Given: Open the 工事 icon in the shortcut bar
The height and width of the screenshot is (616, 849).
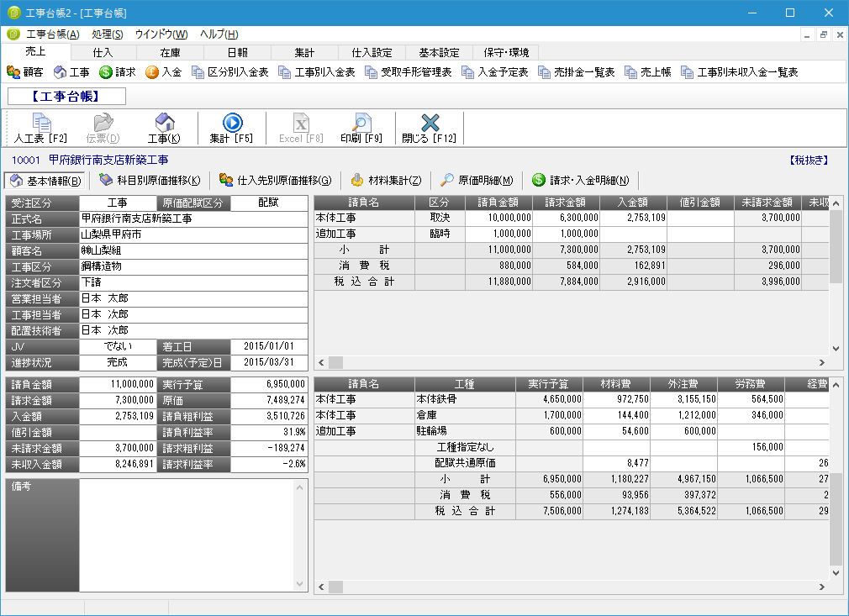Looking at the screenshot, I should click(71, 72).
